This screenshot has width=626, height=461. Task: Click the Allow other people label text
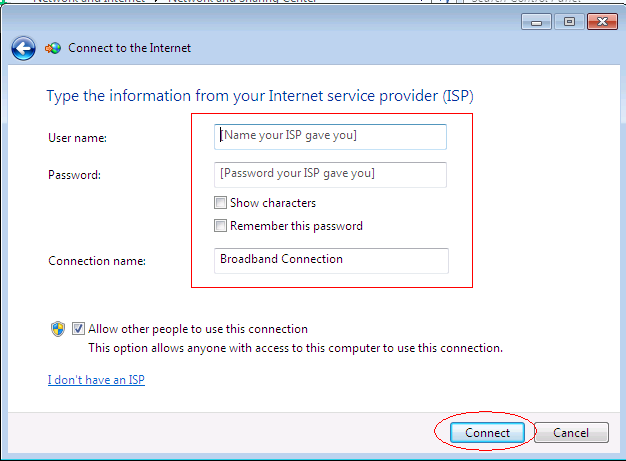198,329
